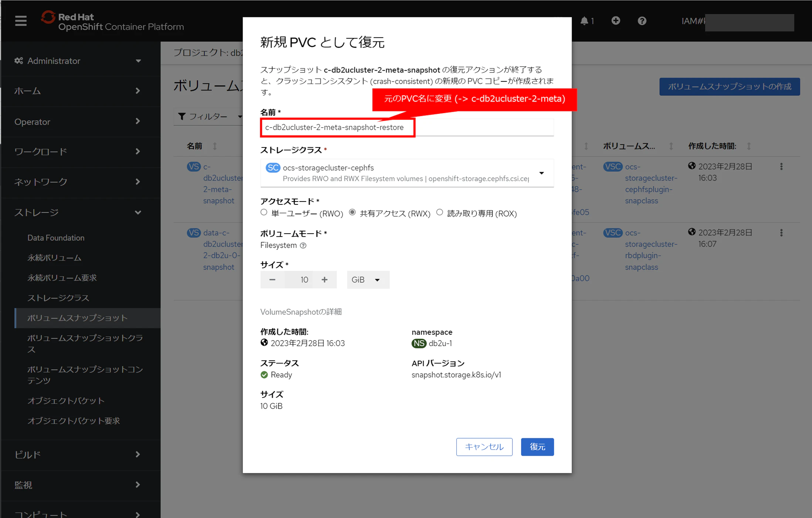812x518 pixels.
Task: Open the db2u-1 namespace link
Action: tap(440, 343)
